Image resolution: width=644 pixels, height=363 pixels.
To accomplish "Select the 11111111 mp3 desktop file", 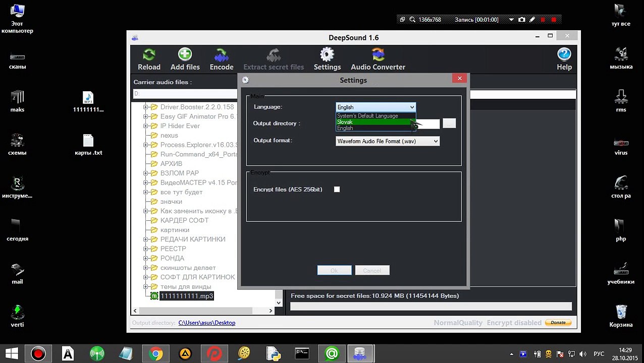I will [x=88, y=102].
